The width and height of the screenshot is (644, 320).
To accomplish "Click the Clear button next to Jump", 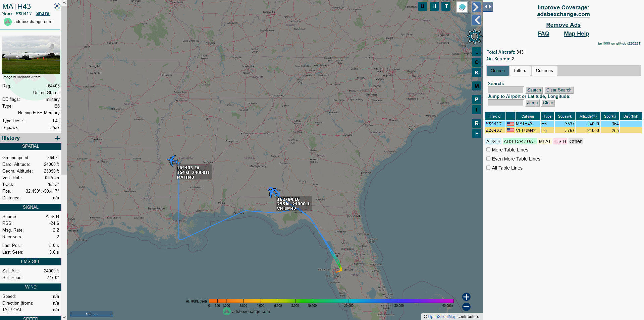I will coord(548,103).
